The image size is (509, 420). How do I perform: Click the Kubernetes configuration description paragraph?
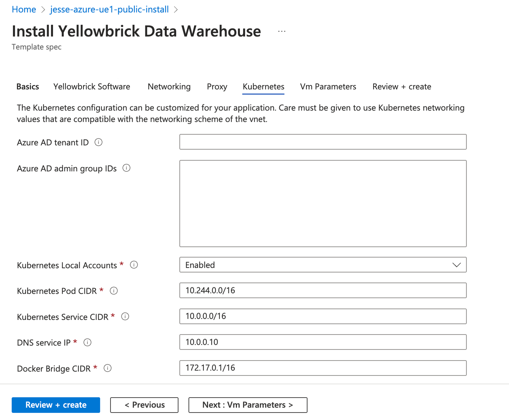pos(241,113)
